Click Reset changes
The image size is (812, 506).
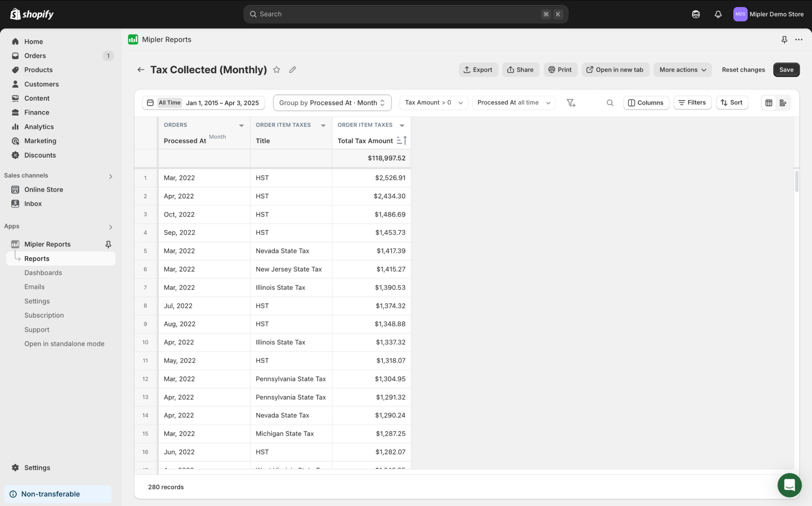[x=743, y=70]
